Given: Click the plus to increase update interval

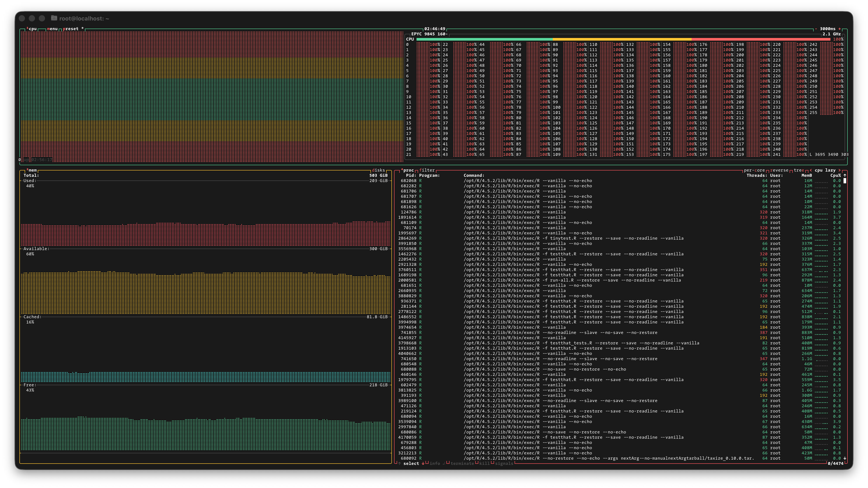Looking at the screenshot, I should tap(839, 29).
